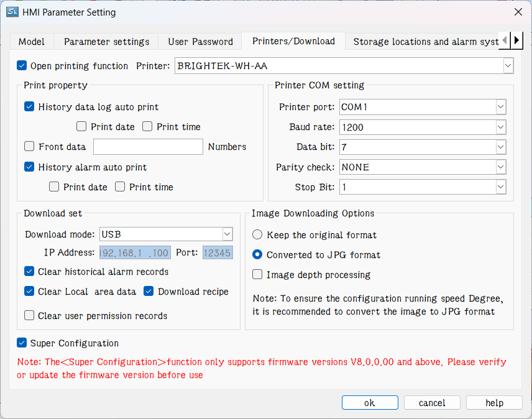Click the help button
The height and width of the screenshot is (419, 532).
point(494,403)
